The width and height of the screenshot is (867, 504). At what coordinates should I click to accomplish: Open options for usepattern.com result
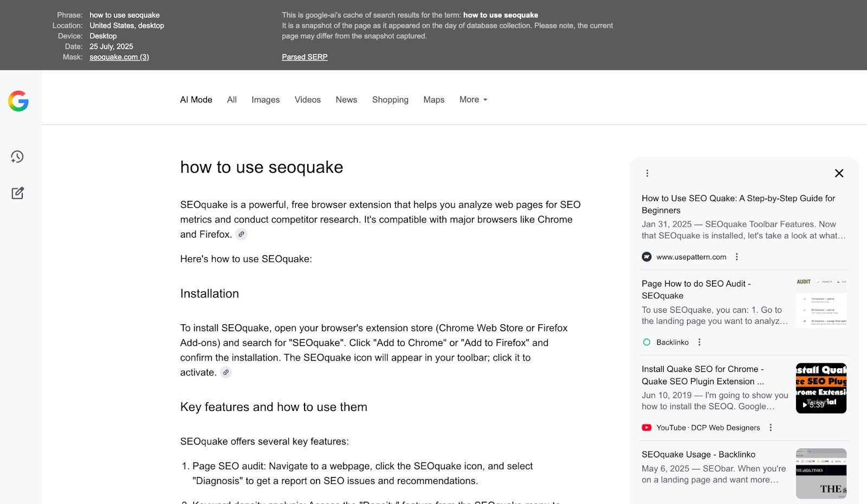click(x=736, y=257)
